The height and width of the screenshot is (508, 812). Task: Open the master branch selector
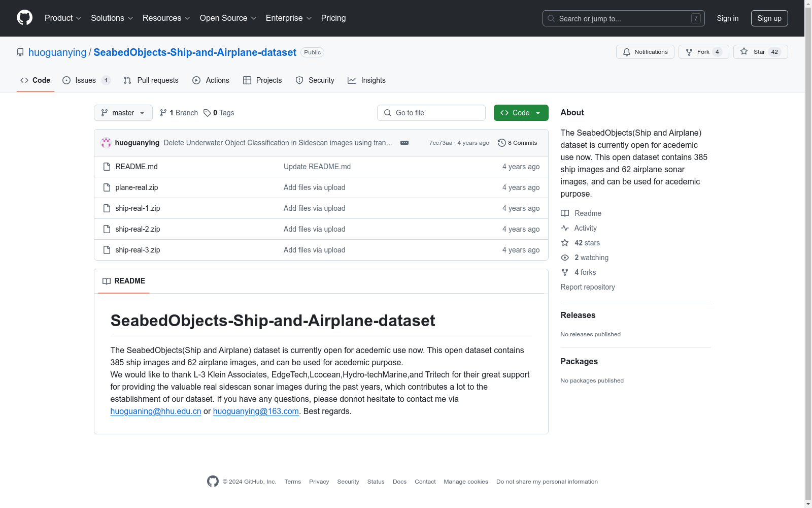[x=123, y=113]
